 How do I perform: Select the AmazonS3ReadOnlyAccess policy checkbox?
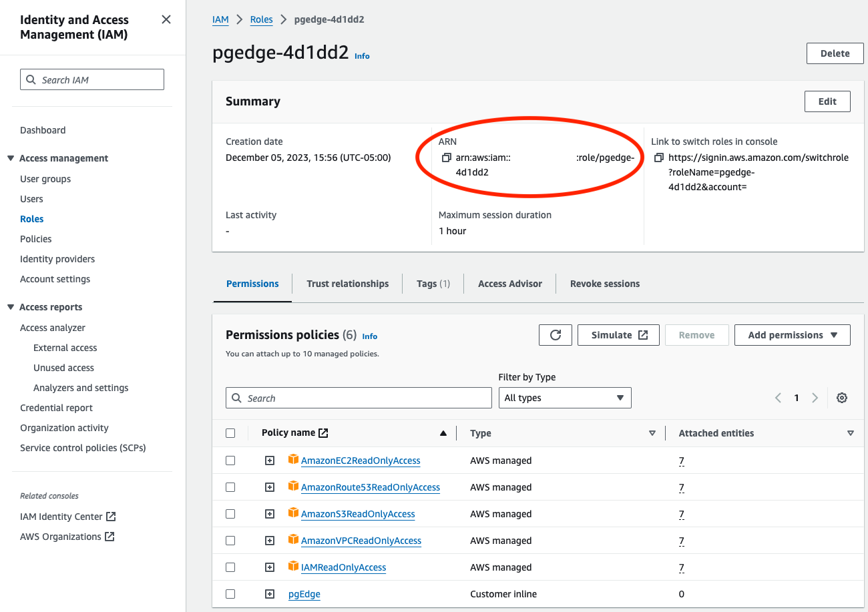[230, 514]
